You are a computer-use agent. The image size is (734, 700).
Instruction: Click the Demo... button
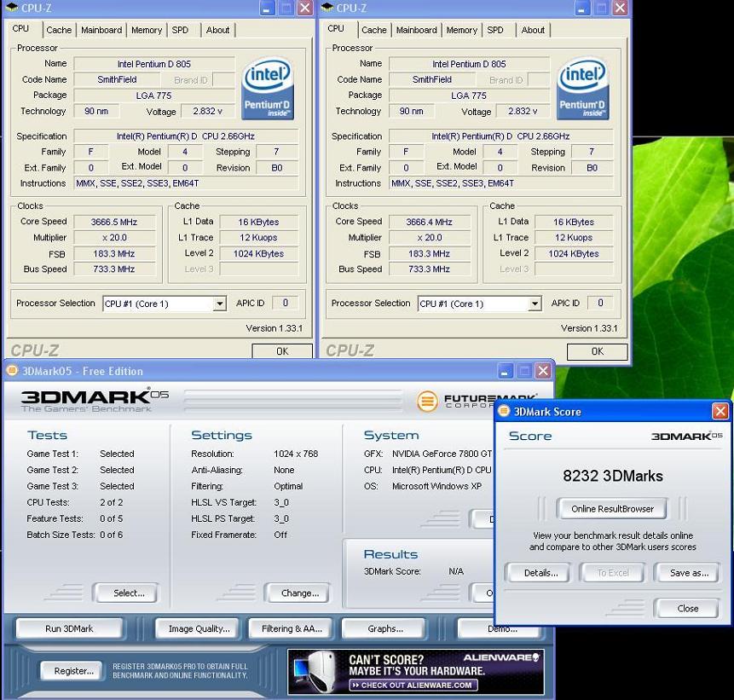point(500,629)
